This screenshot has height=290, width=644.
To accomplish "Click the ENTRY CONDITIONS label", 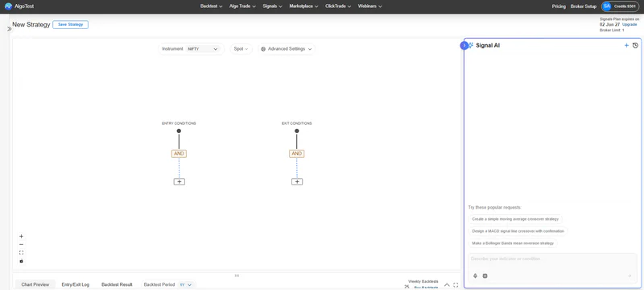I will pos(179,123).
